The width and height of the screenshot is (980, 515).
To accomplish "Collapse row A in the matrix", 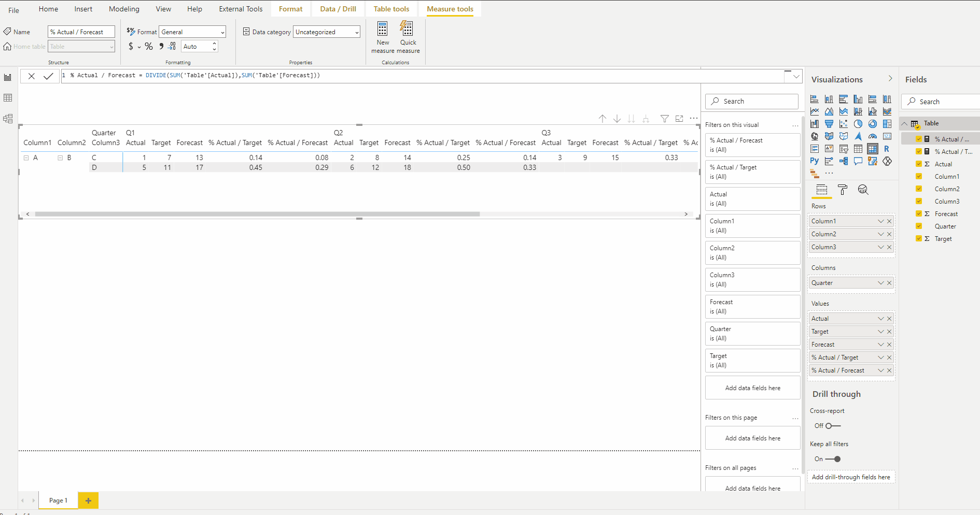I will point(26,158).
